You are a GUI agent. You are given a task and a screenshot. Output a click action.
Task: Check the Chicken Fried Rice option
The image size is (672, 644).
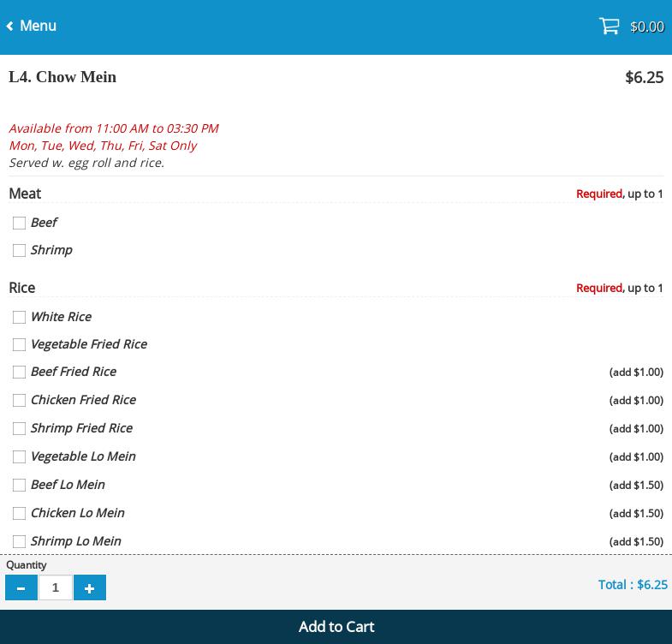pyautogui.click(x=19, y=400)
